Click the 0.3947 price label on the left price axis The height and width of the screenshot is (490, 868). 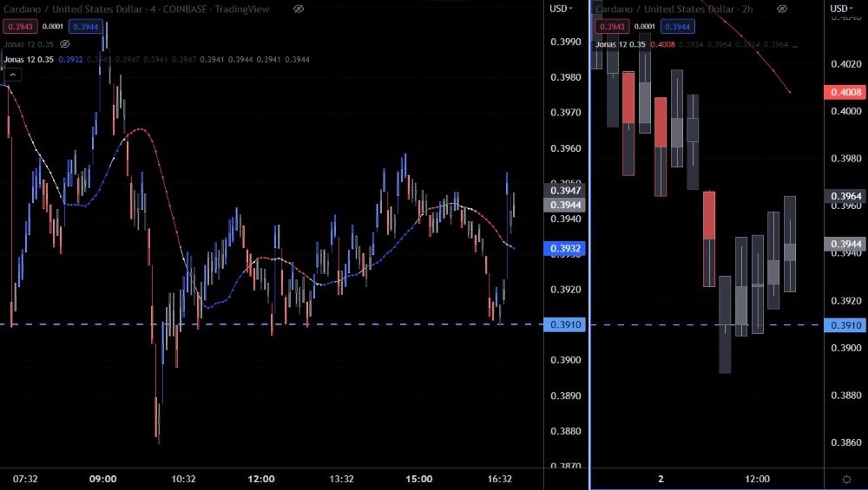[565, 190]
